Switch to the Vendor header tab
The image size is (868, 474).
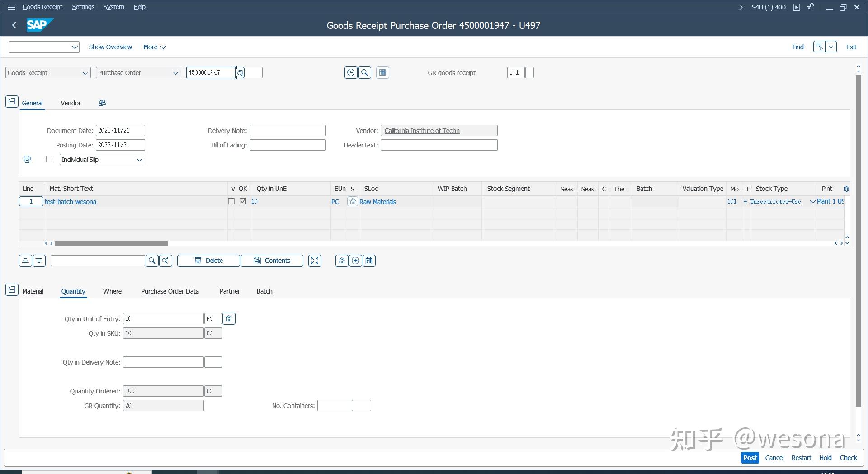71,103
